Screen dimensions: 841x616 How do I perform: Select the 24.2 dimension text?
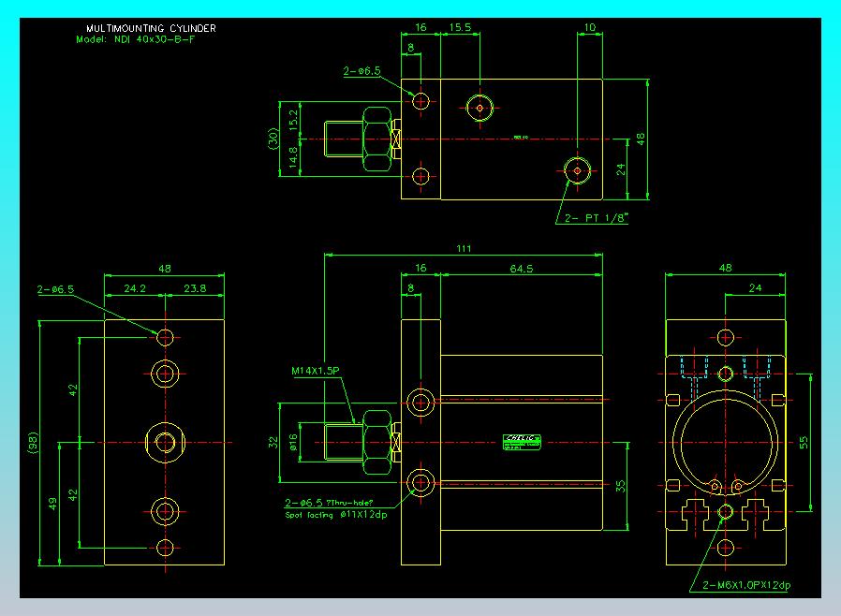[x=135, y=289]
